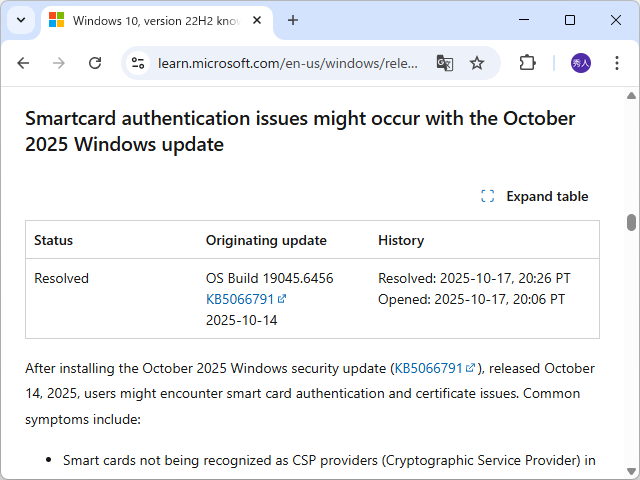Click the scrollbar down arrow

coord(631,471)
